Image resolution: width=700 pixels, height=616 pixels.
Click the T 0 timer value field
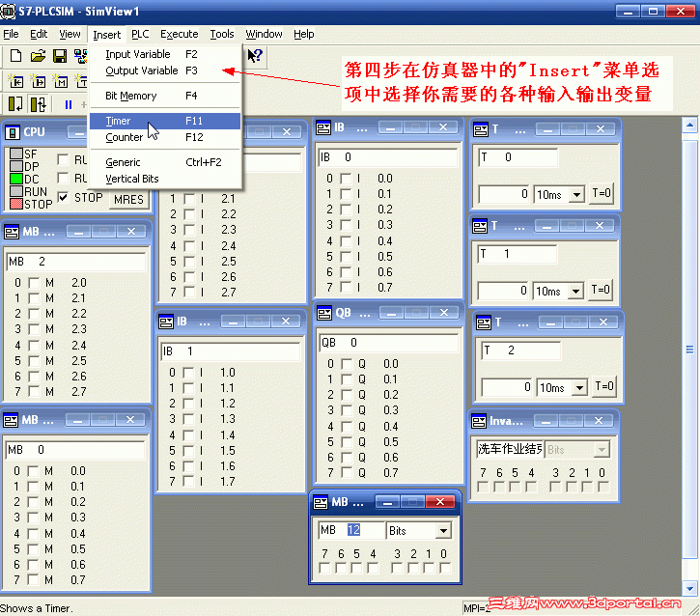point(504,194)
